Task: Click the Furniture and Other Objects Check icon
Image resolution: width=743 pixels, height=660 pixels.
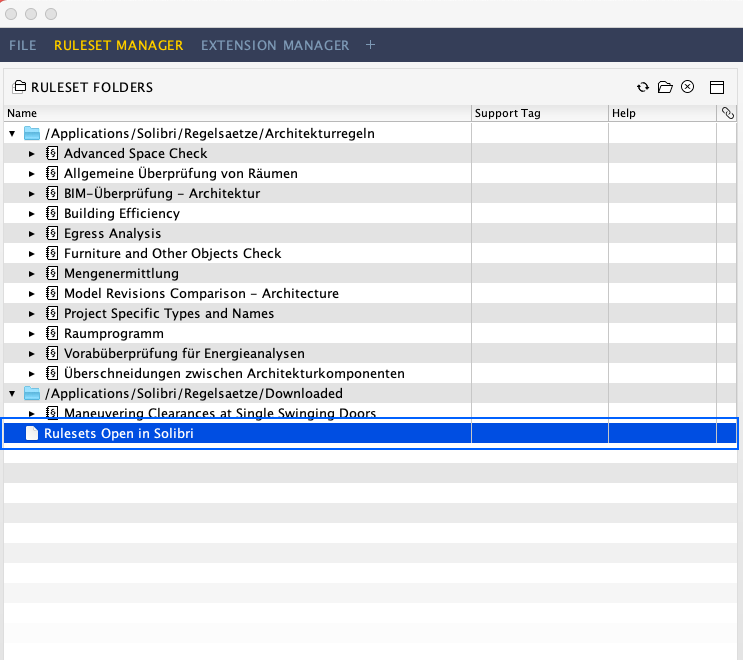Action: point(52,253)
